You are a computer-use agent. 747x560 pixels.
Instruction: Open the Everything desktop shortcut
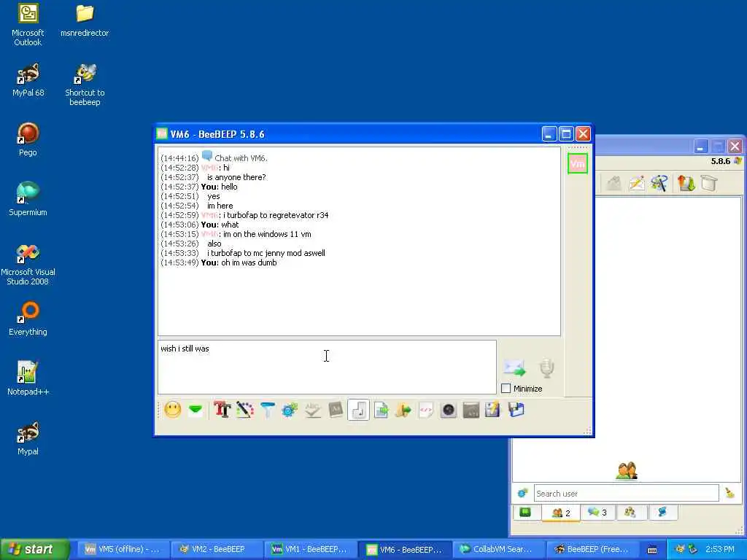28,319
